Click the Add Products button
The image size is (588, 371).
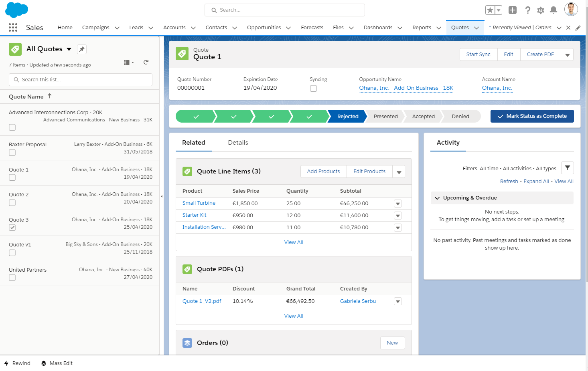point(324,171)
